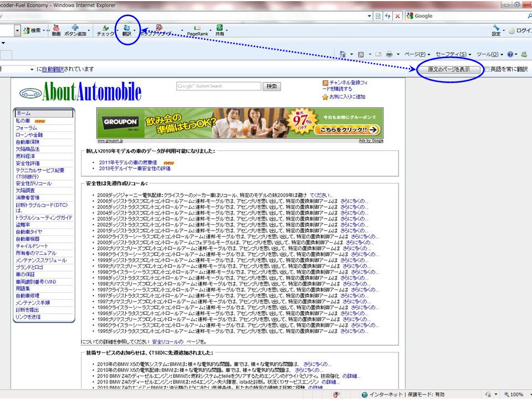Open the 安全リコールの link
The image size is (532, 399).
(x=167, y=342)
